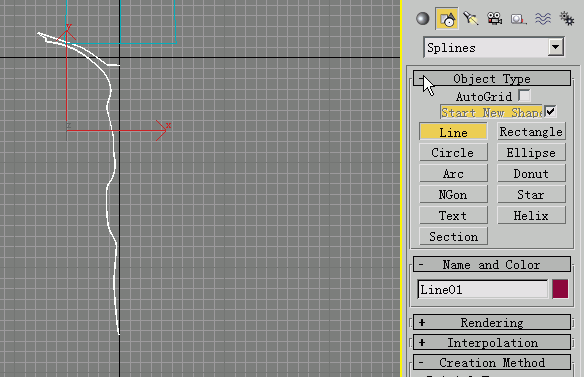Screen dimensions: 584x377
Task: Choose the Donut spline tool
Action: point(531,174)
